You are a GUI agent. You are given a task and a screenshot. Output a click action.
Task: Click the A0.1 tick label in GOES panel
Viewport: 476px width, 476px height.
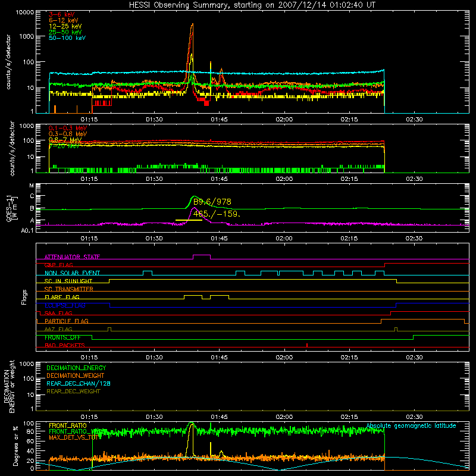(x=27, y=230)
